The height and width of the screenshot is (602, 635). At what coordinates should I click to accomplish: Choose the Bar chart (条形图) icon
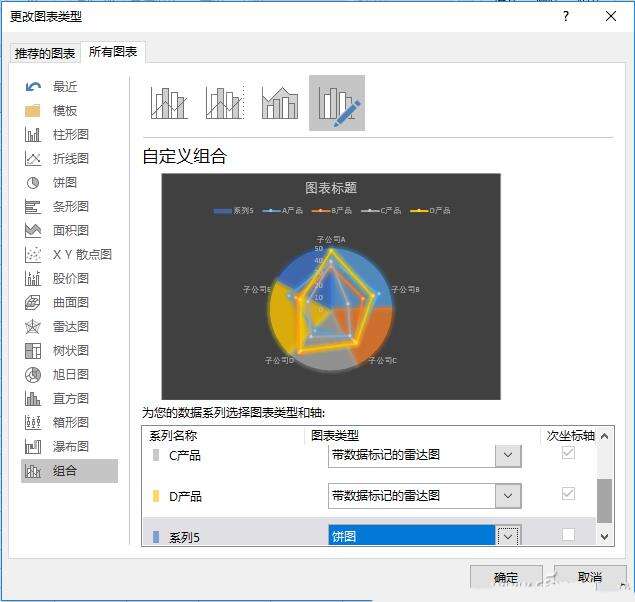[x=33, y=206]
